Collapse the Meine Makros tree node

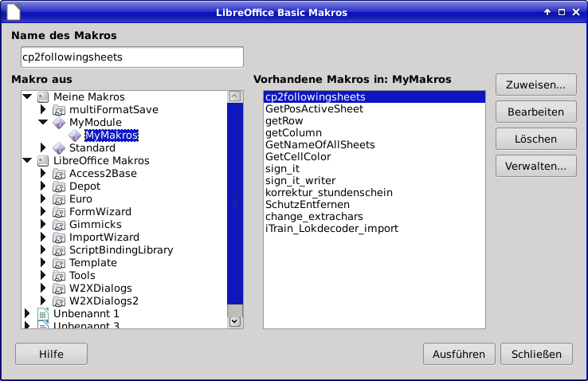point(28,97)
